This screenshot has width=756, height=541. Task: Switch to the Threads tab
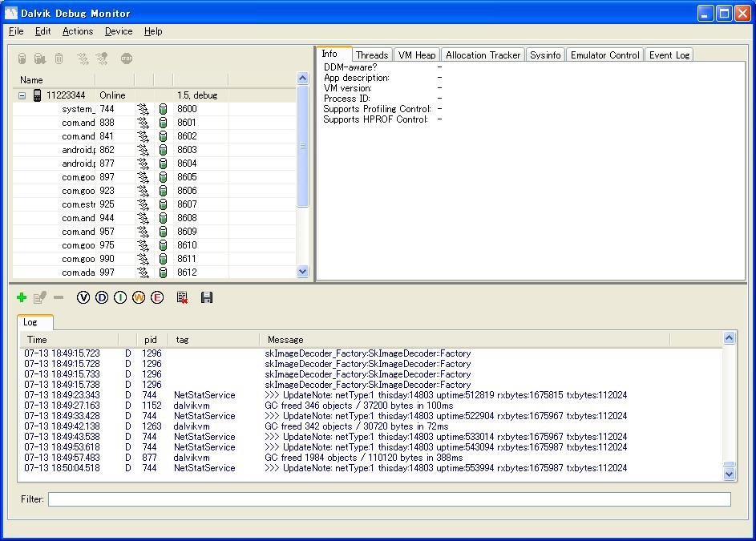point(372,55)
